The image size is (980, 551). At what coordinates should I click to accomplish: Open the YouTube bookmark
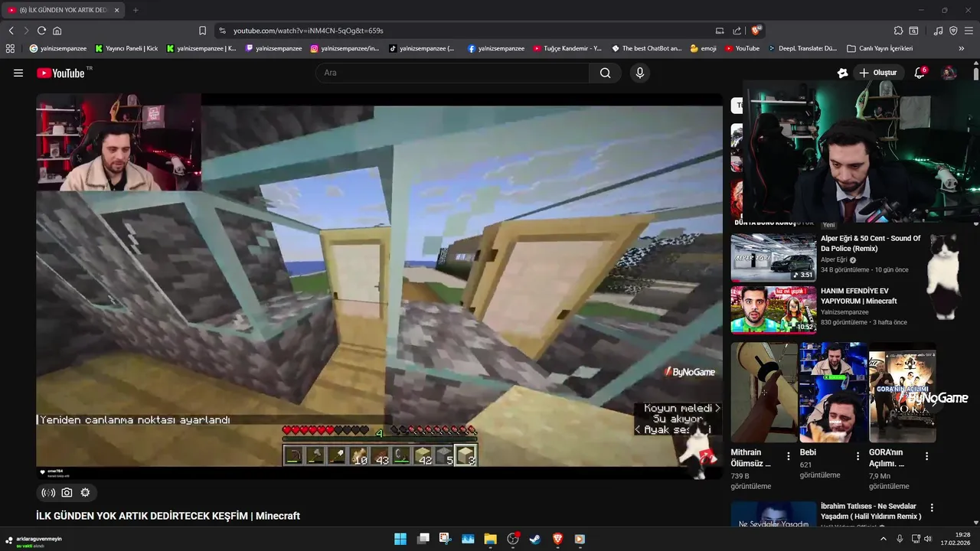tap(742, 48)
